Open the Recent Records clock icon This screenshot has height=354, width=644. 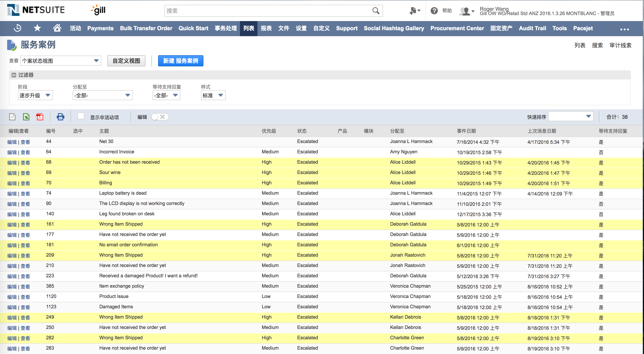tap(17, 28)
